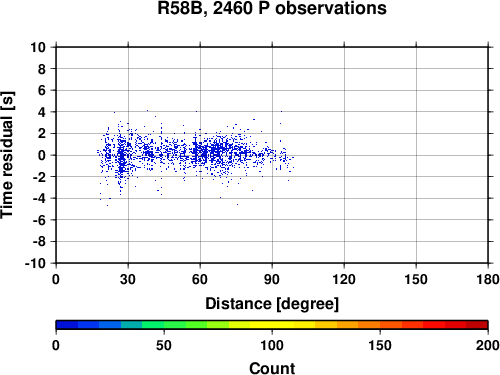
Task: Click the colorbar tick label 100
Action: click(x=272, y=345)
